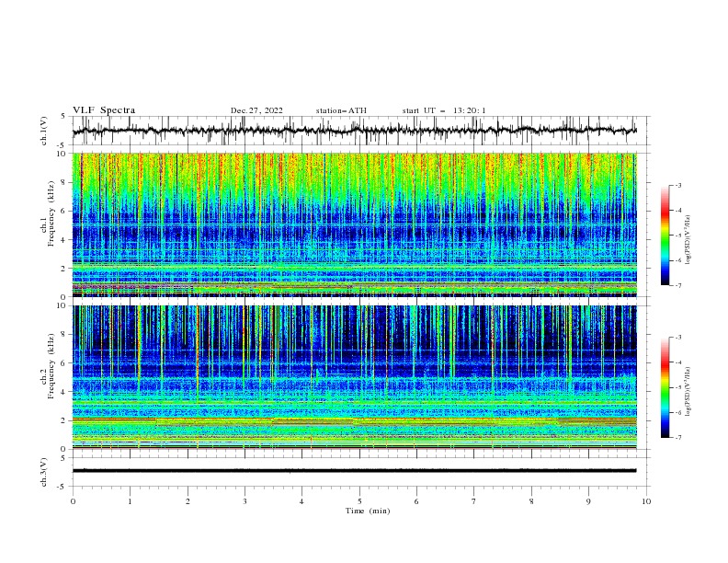Click the "6" kHz tick of ch.1 spectrogram
The image size is (728, 563).
65,211
